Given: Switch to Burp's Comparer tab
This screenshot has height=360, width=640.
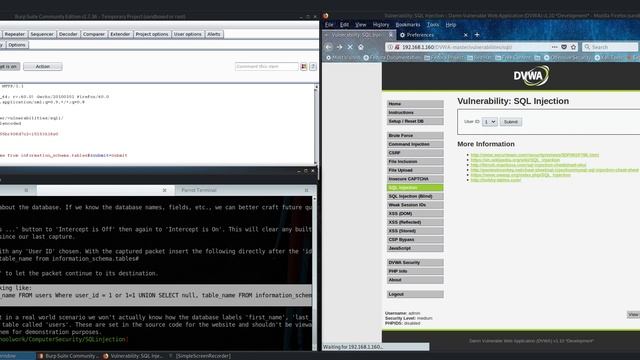Looking at the screenshot, I should tap(94, 34).
